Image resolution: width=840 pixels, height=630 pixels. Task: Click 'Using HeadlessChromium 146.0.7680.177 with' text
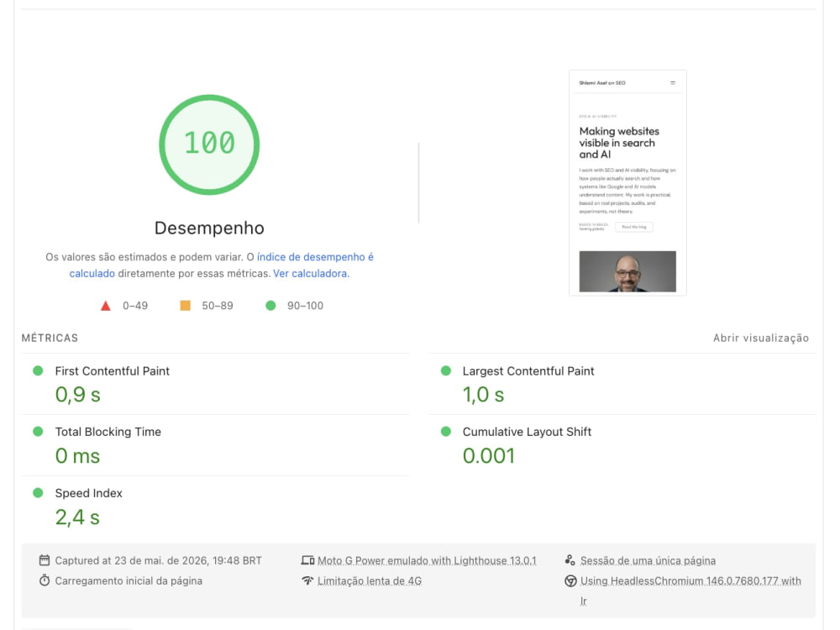(691, 581)
